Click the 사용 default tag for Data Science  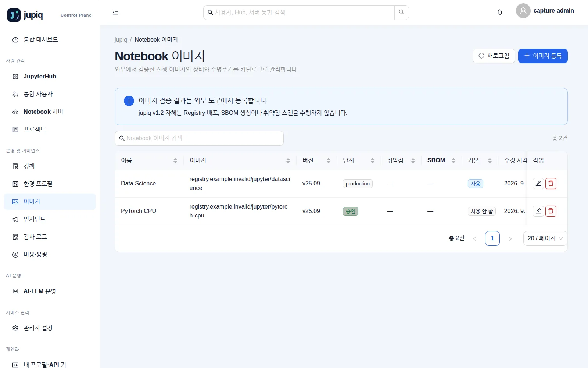click(x=476, y=184)
